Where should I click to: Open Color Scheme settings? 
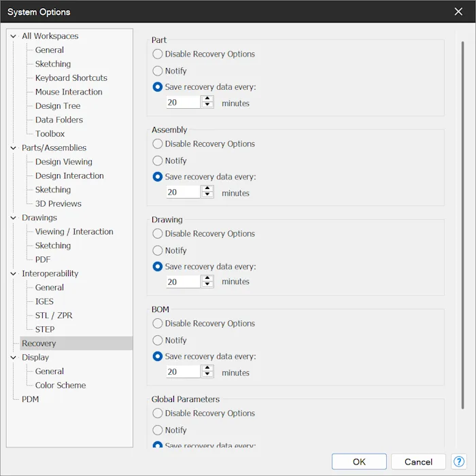(x=61, y=385)
